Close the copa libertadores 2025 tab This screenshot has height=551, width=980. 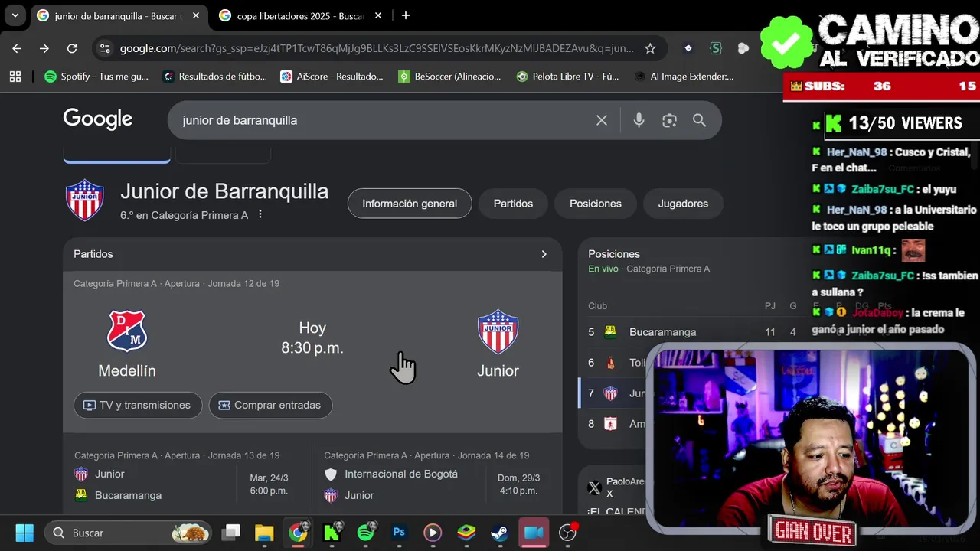(379, 15)
